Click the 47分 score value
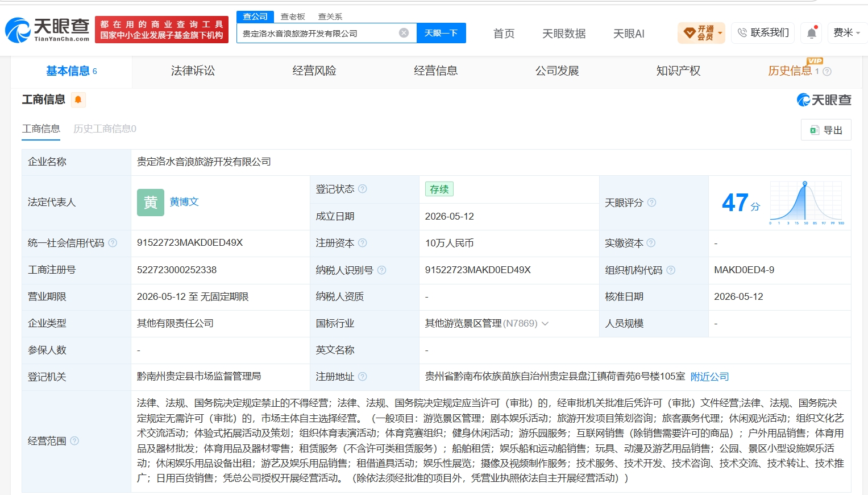Image resolution: width=868 pixels, height=495 pixels. click(741, 203)
